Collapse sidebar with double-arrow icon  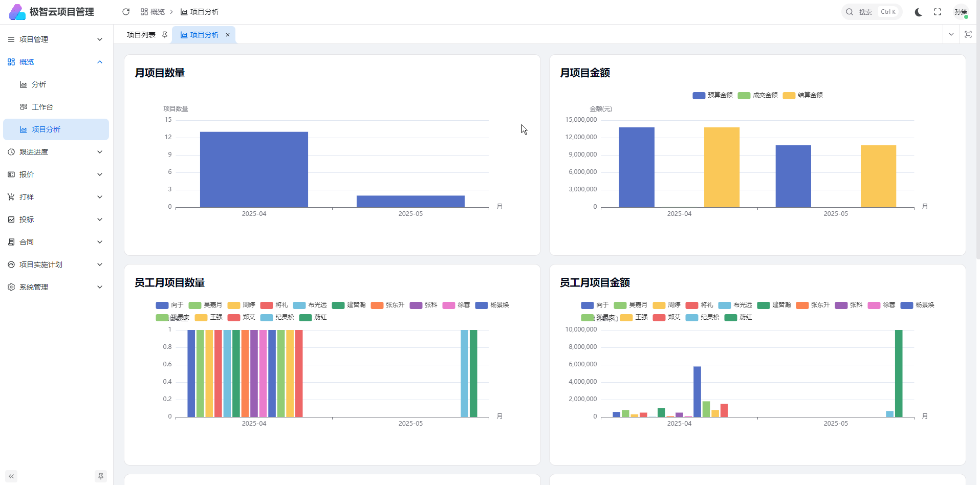coord(11,476)
